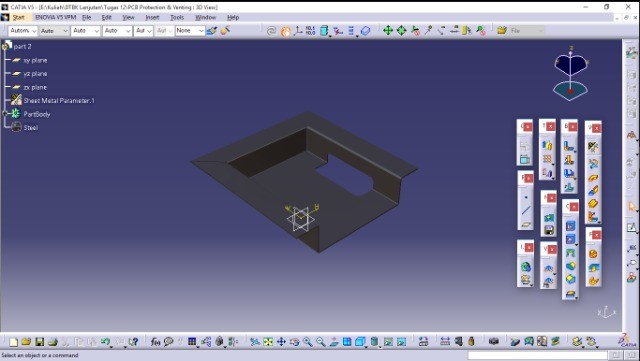Screen dimensions: 640x361
Task: Open a file with the folder icon
Action: point(26,341)
